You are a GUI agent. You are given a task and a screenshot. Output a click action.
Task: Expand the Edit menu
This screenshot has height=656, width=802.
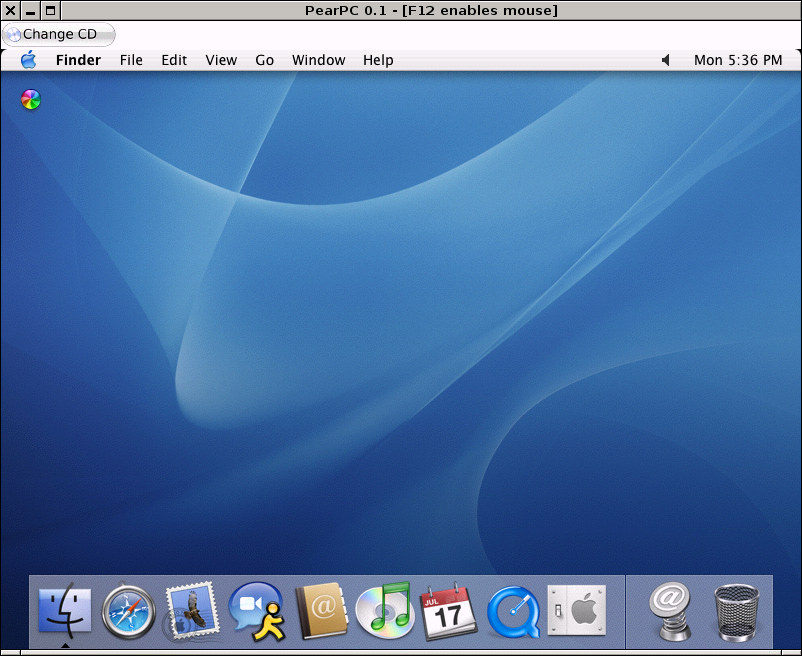pyautogui.click(x=174, y=60)
